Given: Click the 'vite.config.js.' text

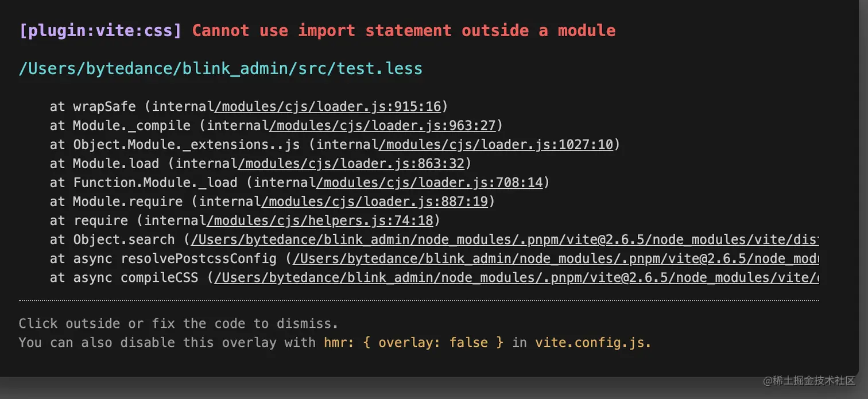Looking at the screenshot, I should [x=593, y=343].
